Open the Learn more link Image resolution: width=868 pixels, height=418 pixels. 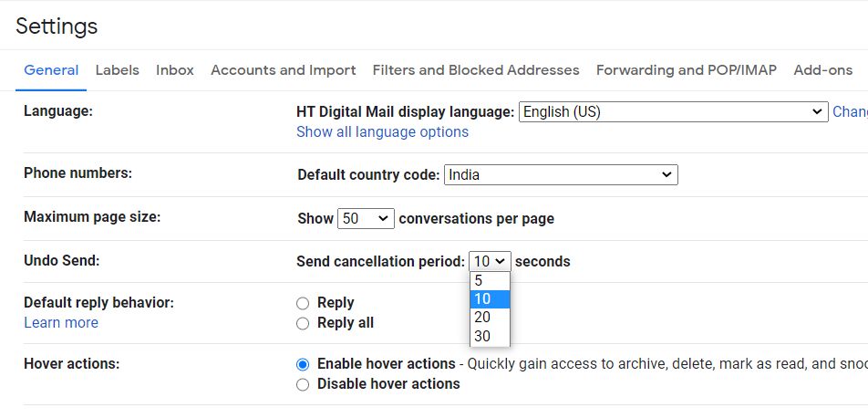tap(61, 323)
